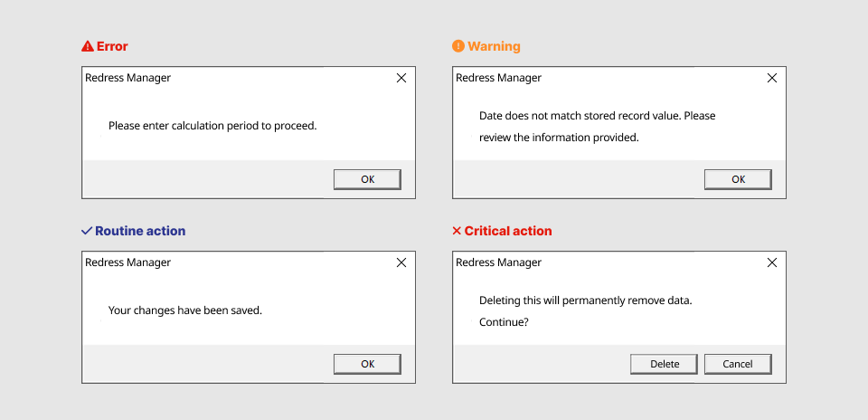The image size is (868, 420).
Task: Click the orange Warning circle icon
Action: point(458,46)
